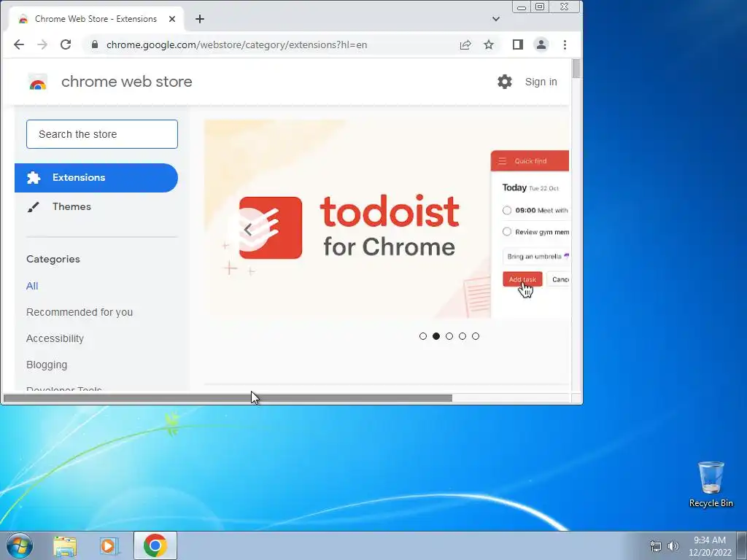The width and height of the screenshot is (747, 560).
Task: Click the Chrome taskbar icon
Action: click(155, 545)
